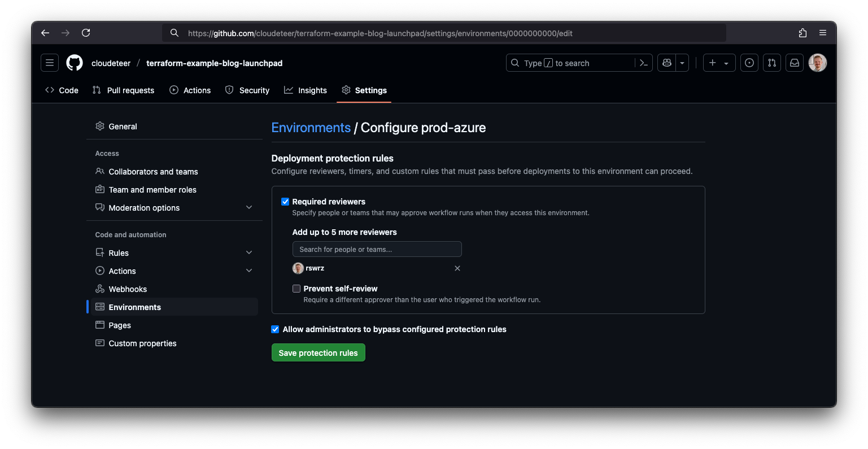Switch to the Pull requests tab
The image size is (868, 449).
coord(123,90)
